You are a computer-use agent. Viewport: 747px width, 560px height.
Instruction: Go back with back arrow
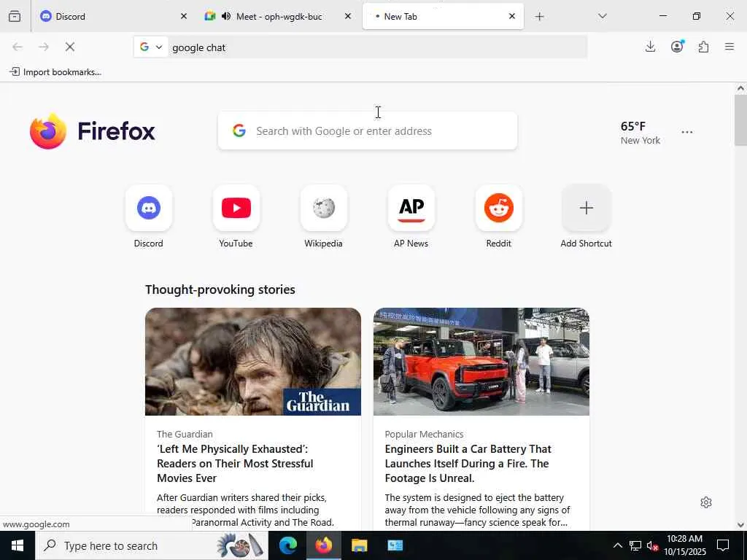point(18,47)
